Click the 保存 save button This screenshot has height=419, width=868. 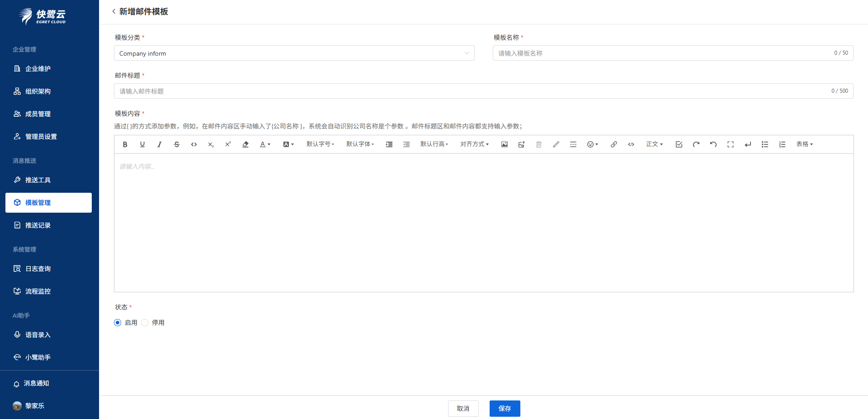[505, 409]
